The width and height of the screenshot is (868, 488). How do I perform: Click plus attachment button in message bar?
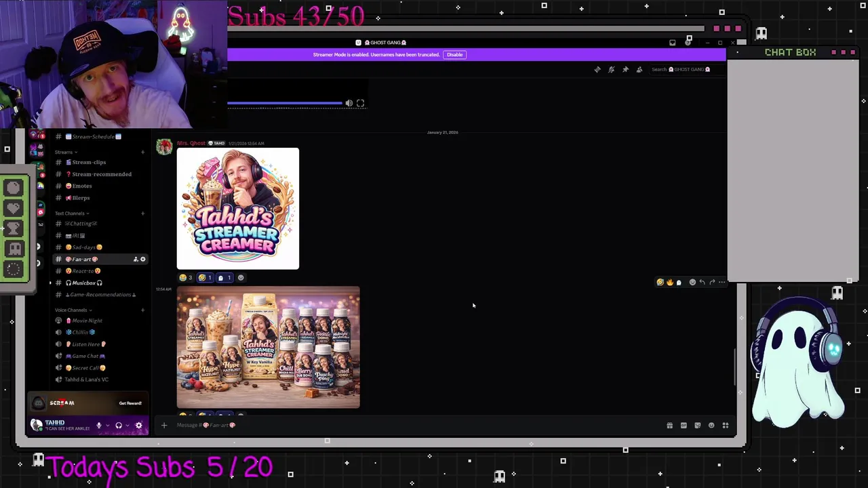pyautogui.click(x=163, y=425)
